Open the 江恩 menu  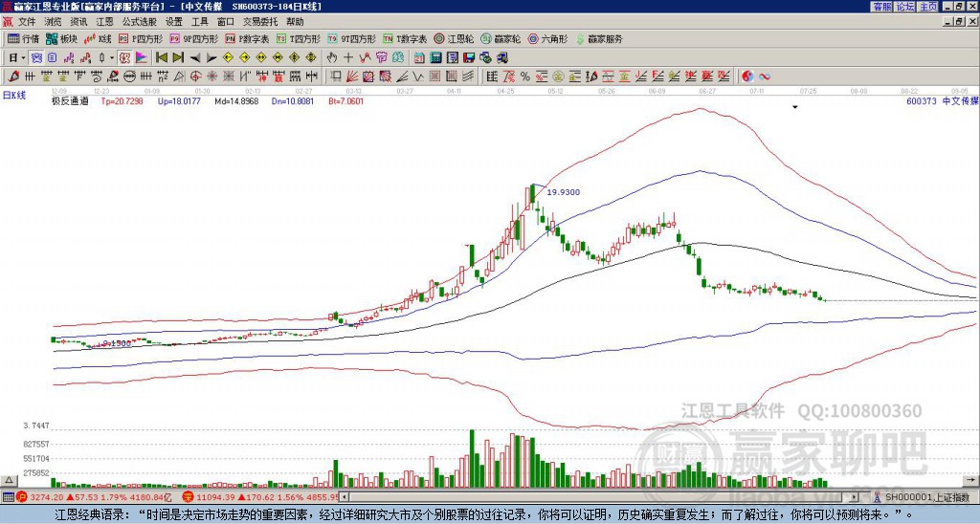tap(104, 22)
